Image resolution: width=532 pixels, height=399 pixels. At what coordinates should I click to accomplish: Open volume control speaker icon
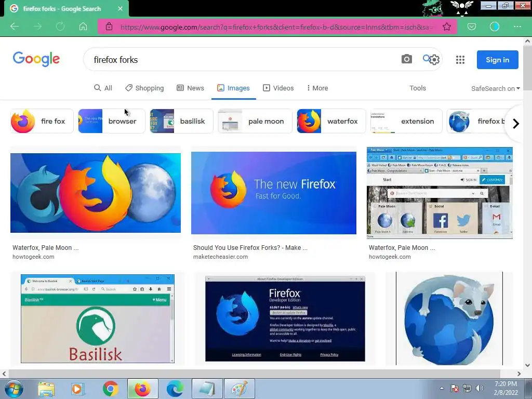pos(480,388)
